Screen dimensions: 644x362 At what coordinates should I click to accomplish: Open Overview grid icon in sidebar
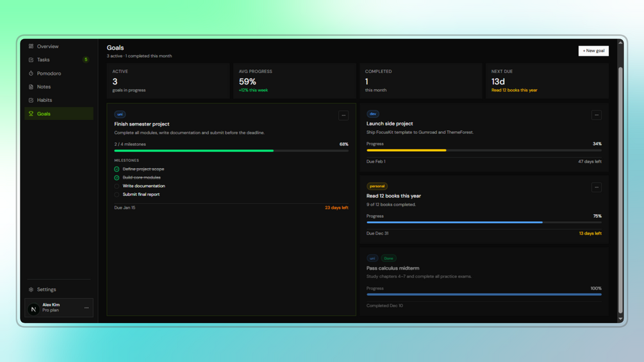click(31, 46)
